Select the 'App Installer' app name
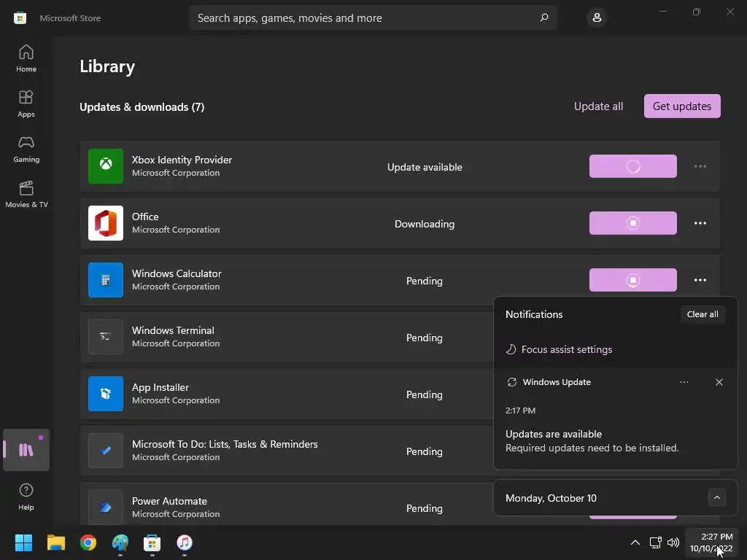Screen dimensions: 747x560 pos(160,387)
